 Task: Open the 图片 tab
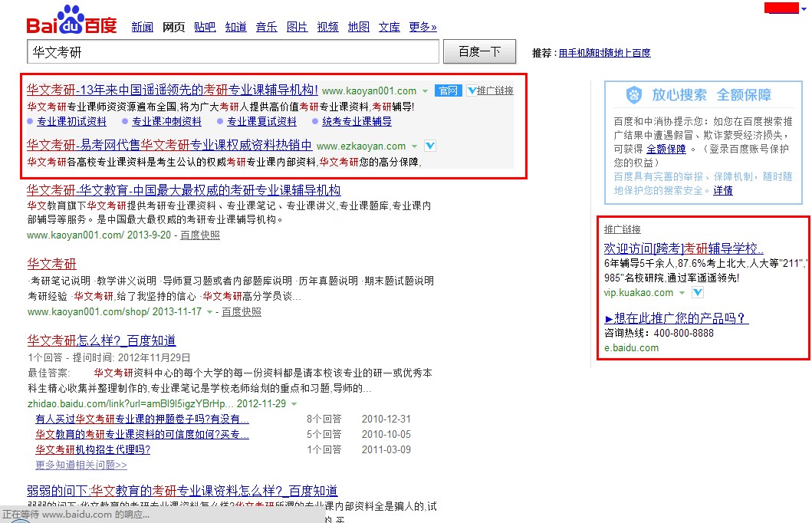(297, 27)
